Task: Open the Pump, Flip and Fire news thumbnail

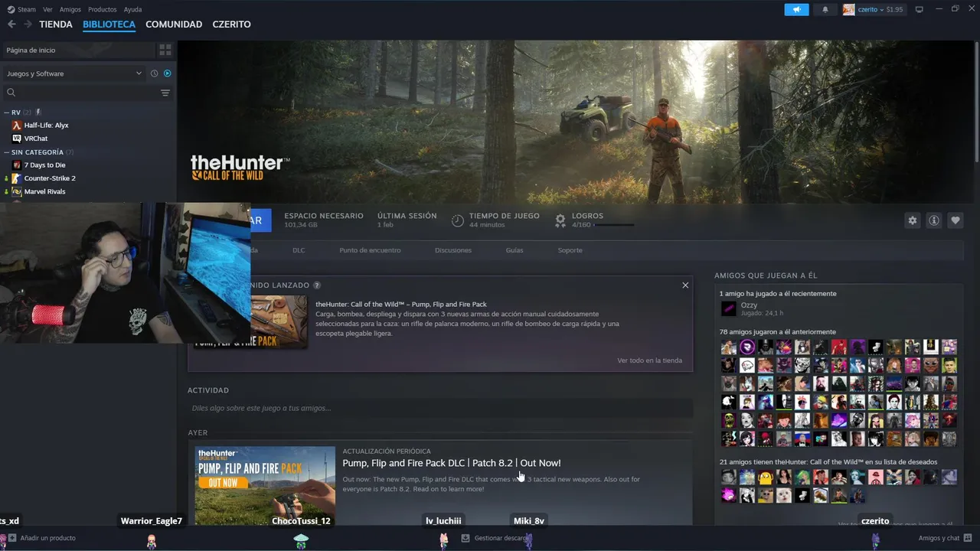Action: [x=265, y=485]
